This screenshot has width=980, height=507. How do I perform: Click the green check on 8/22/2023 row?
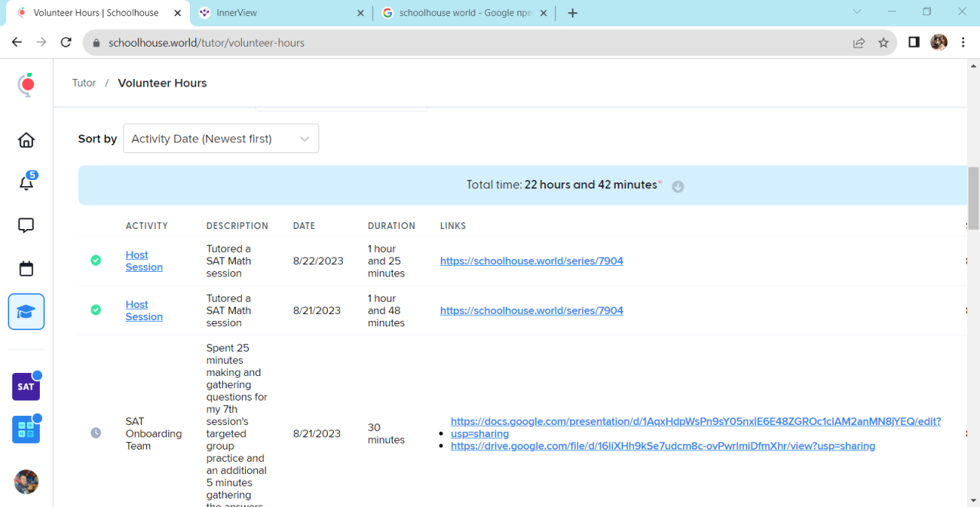pos(96,260)
